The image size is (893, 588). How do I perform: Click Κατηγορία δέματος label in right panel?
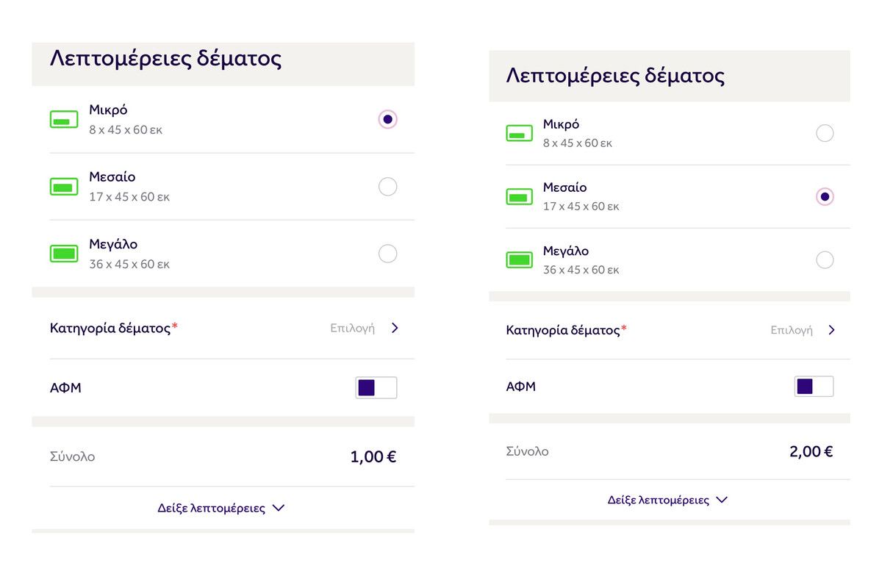tap(567, 330)
